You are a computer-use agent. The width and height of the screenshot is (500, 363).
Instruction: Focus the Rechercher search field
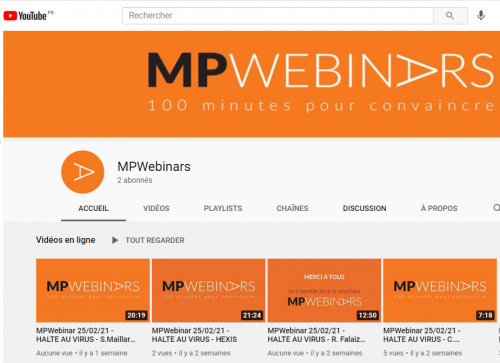pyautogui.click(x=278, y=16)
